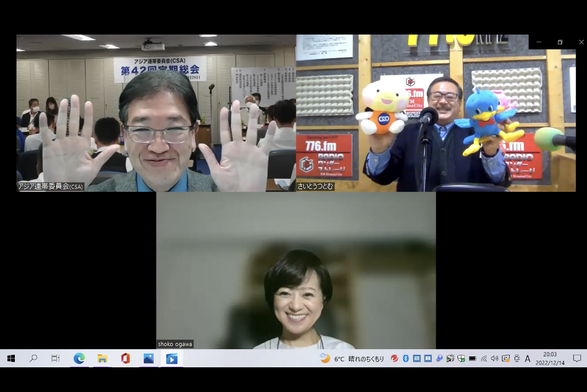This screenshot has width=587, height=392.
Task: Open Windows Security shield tray icon
Action: [x=461, y=359]
